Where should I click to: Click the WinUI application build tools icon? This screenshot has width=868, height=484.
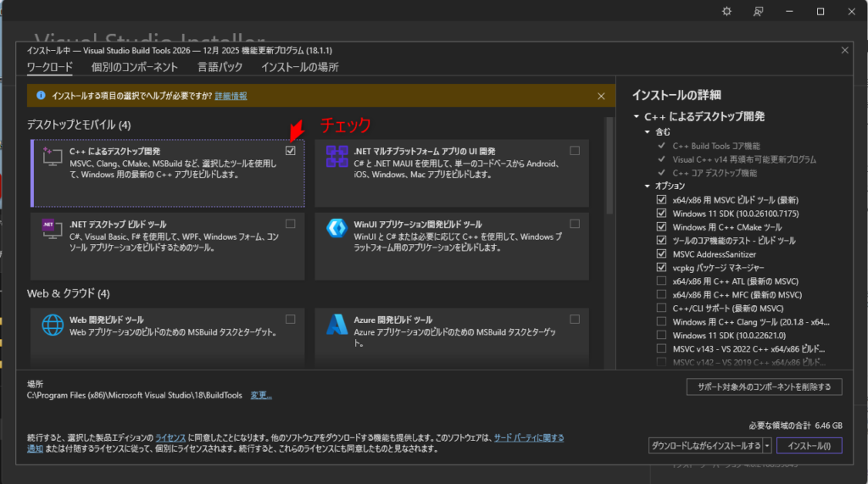[x=337, y=227]
